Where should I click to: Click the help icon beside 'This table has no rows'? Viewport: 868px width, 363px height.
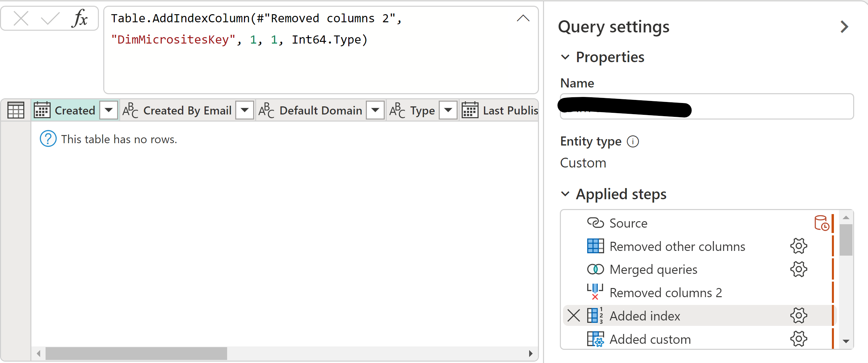(48, 139)
